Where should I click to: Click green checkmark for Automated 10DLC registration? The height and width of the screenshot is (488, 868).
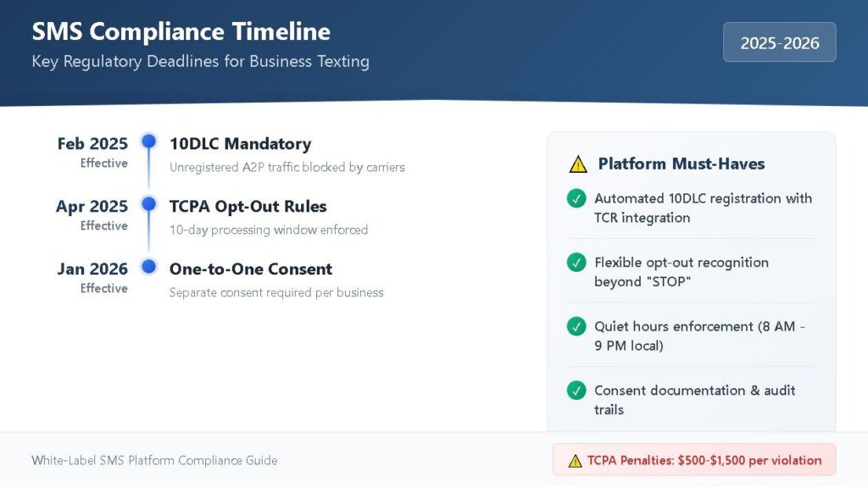pos(576,199)
